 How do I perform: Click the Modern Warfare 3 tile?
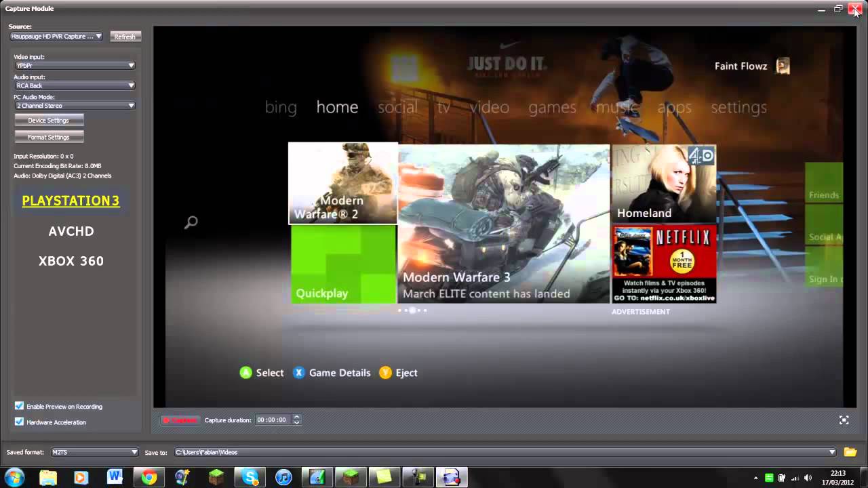504,224
